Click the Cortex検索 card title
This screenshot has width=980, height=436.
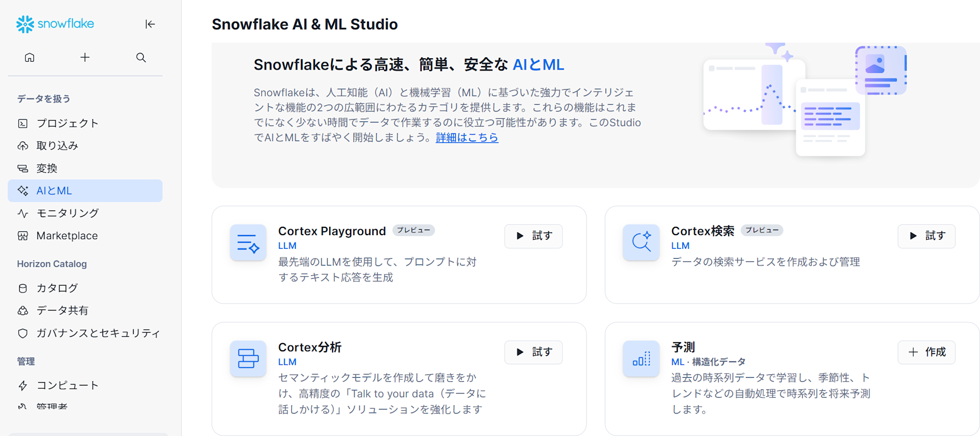coord(703,231)
